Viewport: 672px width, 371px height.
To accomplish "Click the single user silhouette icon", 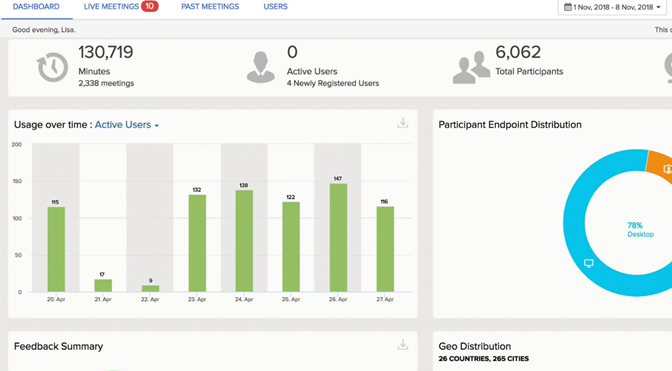I will click(261, 67).
